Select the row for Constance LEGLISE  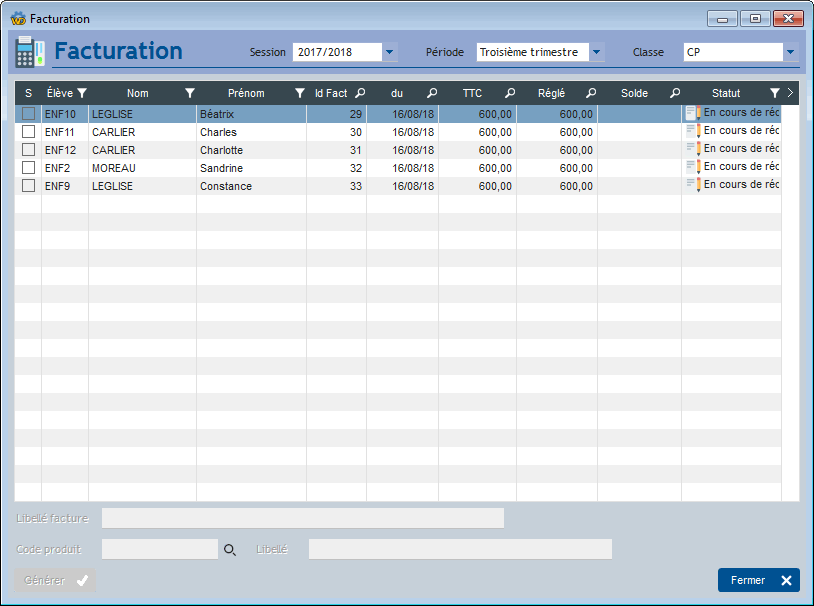click(x=398, y=186)
